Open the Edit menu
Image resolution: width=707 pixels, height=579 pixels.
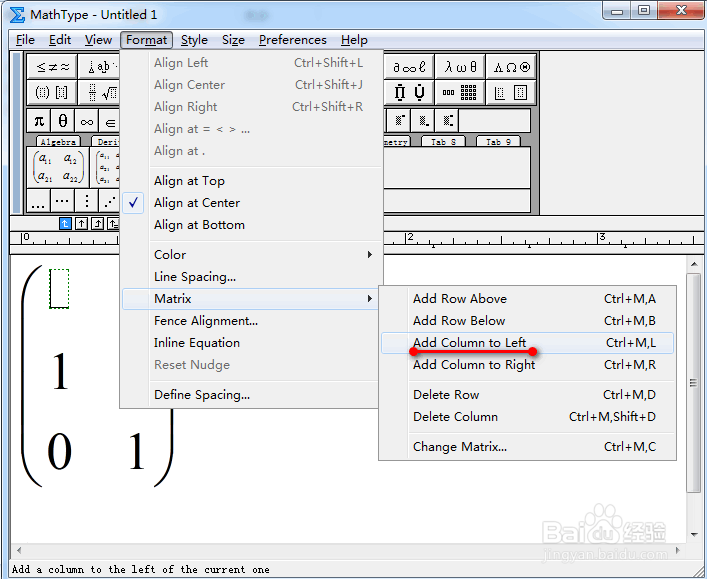tap(60, 40)
